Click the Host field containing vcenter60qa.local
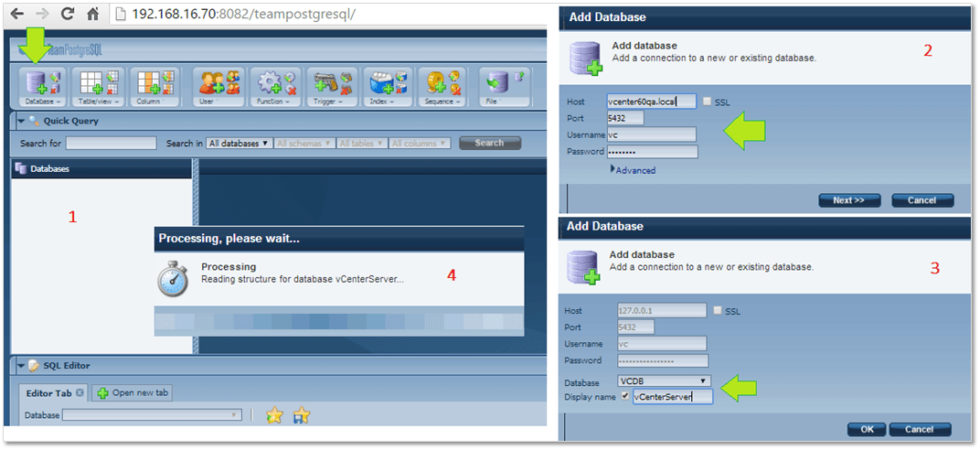This screenshot has height=450, width=980. click(651, 102)
